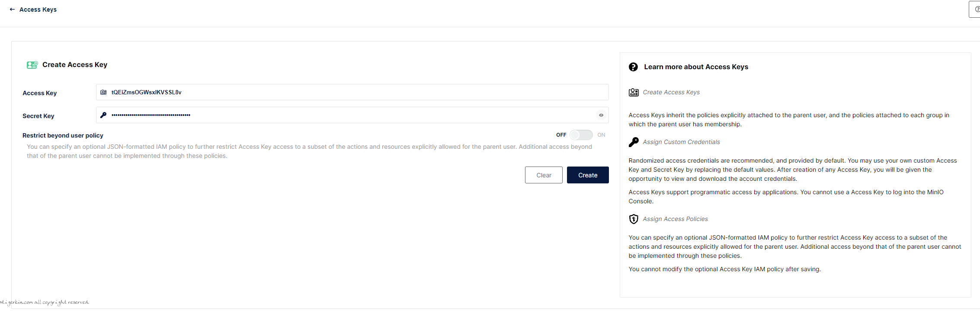Click the Assign Access Policies heading
980x311 pixels.
675,219
